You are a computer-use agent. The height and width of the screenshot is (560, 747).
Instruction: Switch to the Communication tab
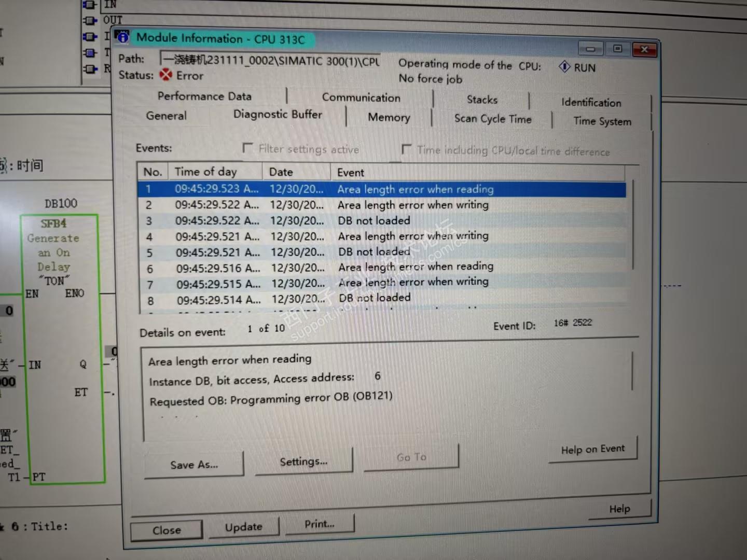coord(361,98)
